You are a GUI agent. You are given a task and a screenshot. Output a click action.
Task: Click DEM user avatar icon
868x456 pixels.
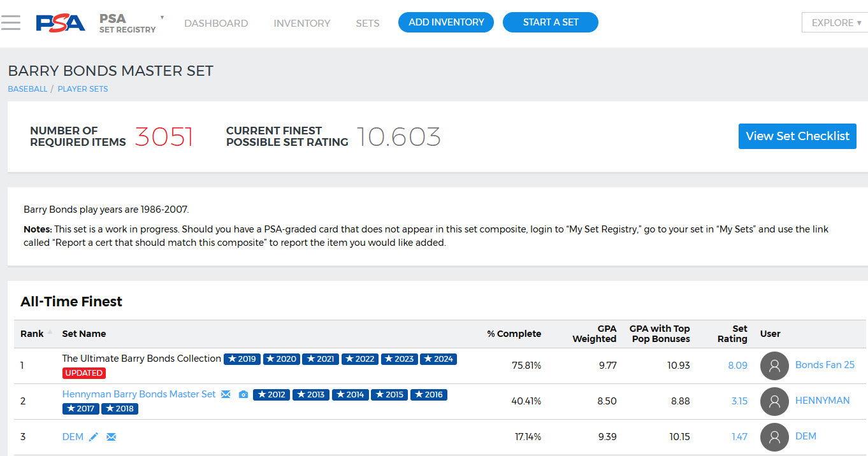click(774, 438)
